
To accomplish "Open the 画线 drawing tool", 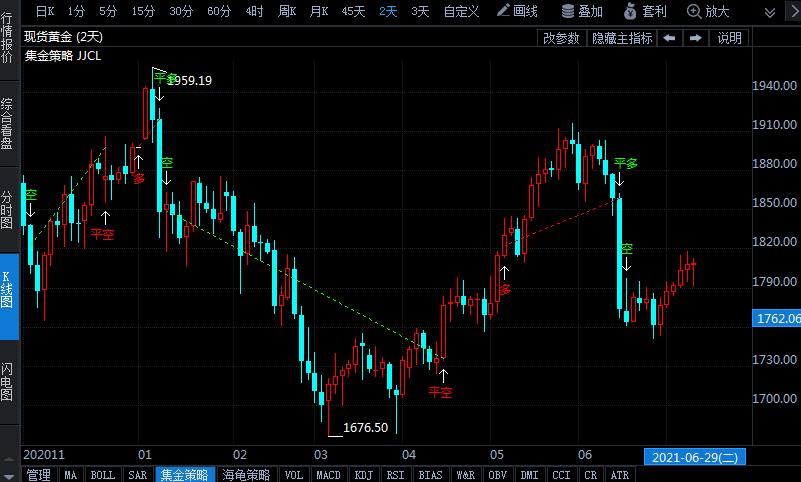I will point(517,11).
